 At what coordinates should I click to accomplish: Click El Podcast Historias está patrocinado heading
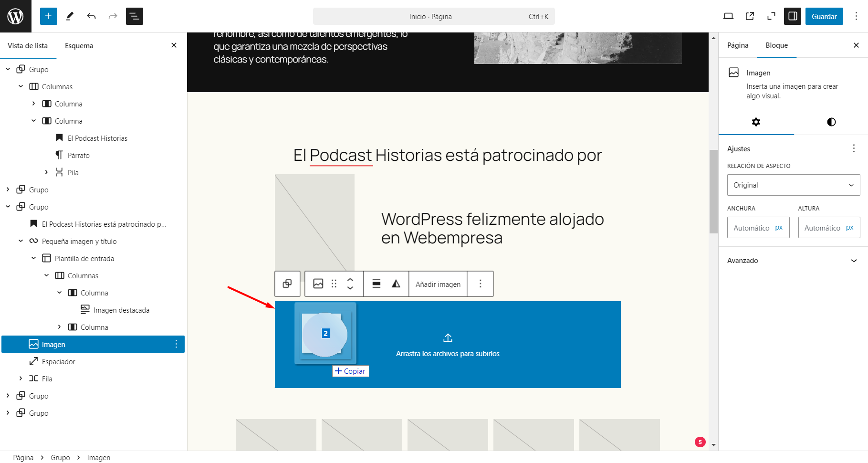click(x=448, y=155)
